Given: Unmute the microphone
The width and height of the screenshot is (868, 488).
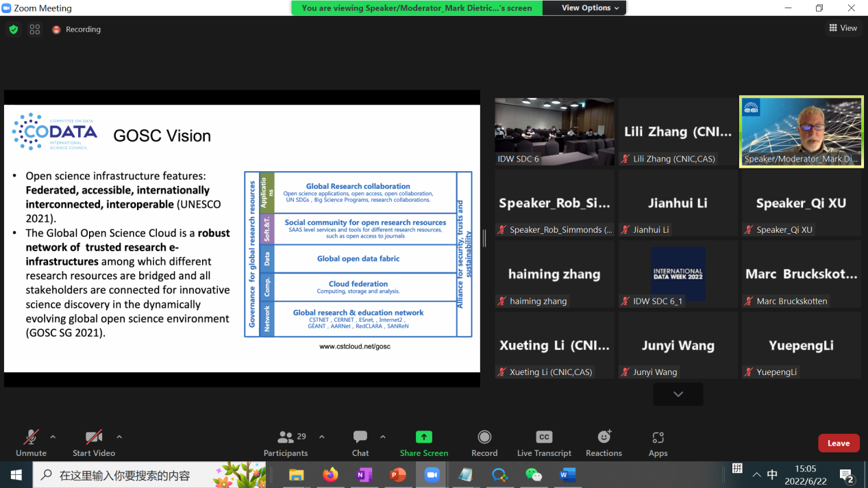Looking at the screenshot, I should (31, 443).
